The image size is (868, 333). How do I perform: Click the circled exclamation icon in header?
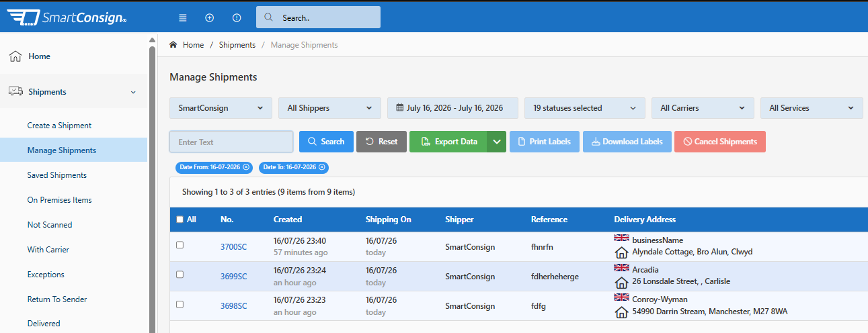[236, 17]
